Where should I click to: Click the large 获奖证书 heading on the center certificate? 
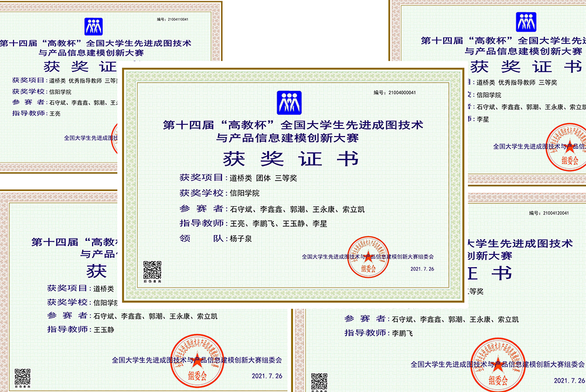tap(288, 158)
